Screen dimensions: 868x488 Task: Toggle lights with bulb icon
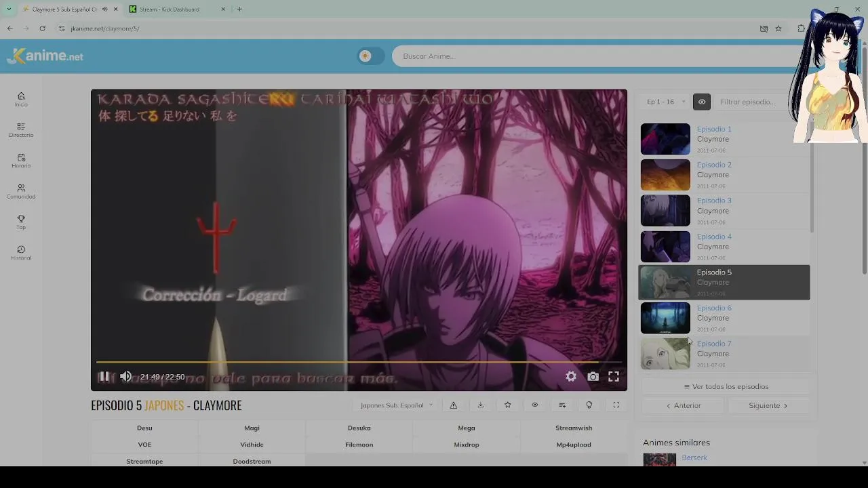(x=589, y=405)
